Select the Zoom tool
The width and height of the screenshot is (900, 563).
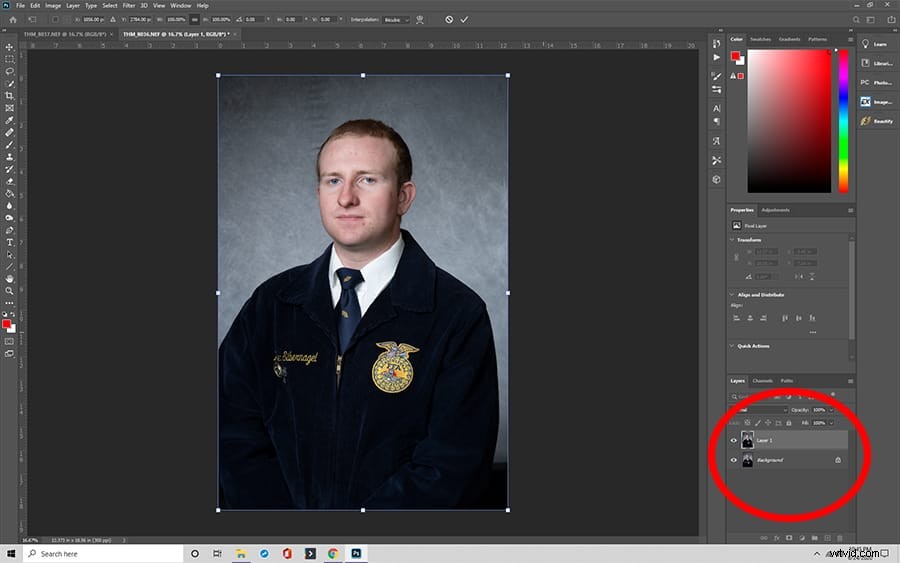coord(9,291)
